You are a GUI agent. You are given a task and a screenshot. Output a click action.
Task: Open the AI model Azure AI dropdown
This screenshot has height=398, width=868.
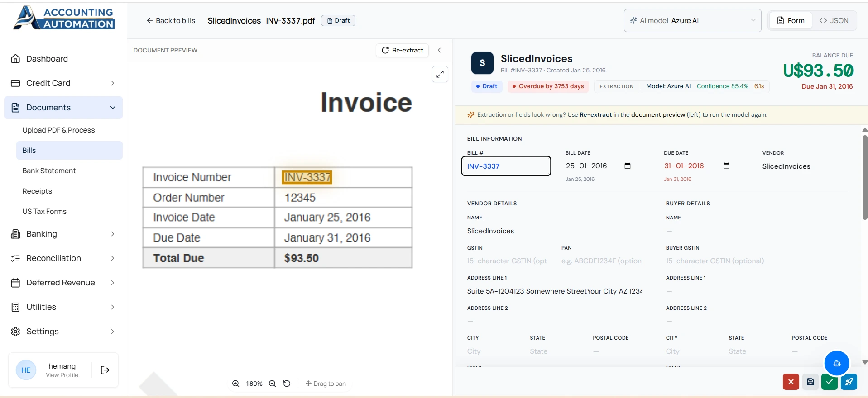692,21
